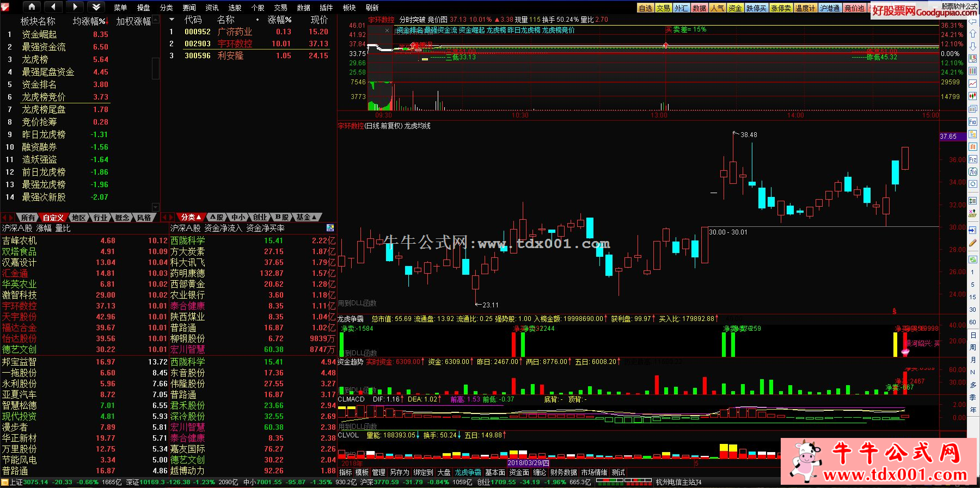Open the 插件 menu

tap(326, 8)
